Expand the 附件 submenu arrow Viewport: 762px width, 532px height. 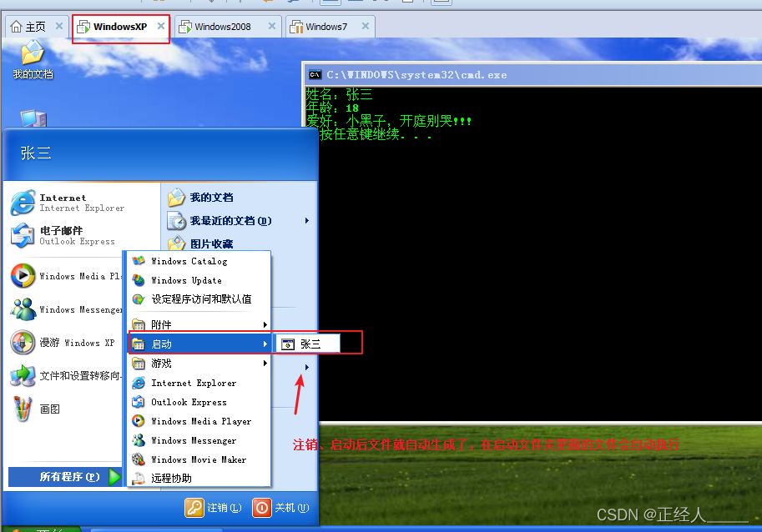click(265, 324)
